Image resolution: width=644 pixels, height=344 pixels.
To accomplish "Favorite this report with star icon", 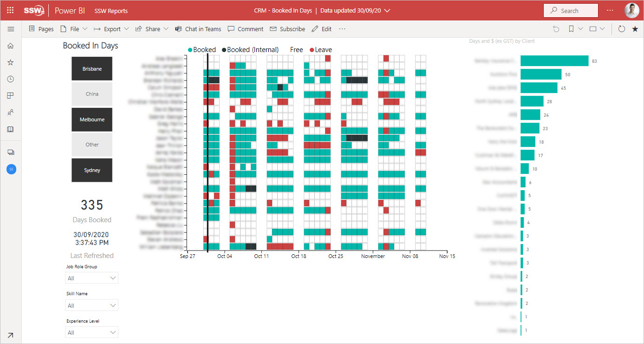I will click(x=635, y=29).
